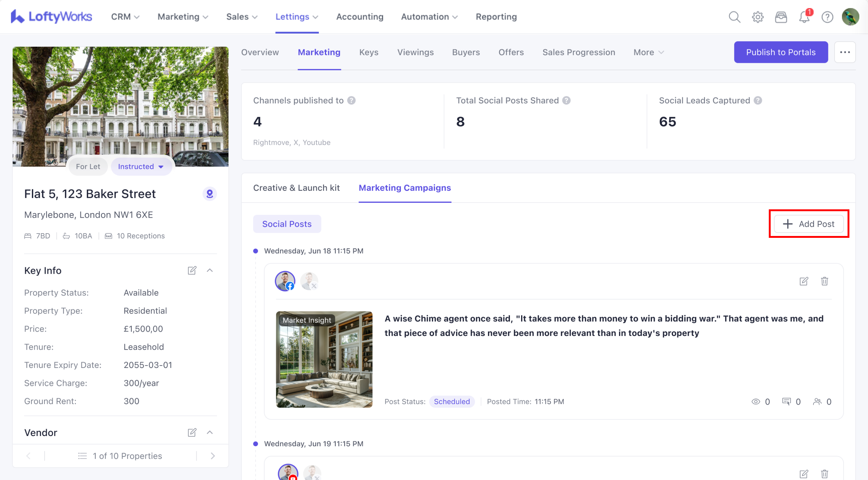Open the settings gear icon
The height and width of the screenshot is (480, 868).
pyautogui.click(x=757, y=17)
